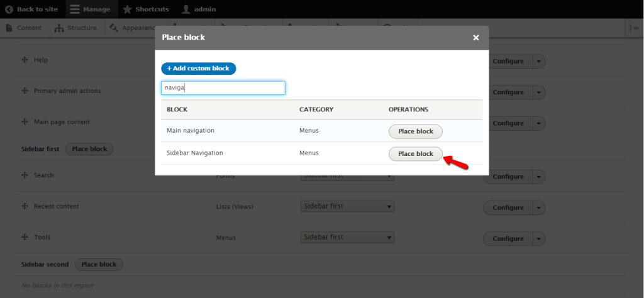Open region dropdown for Search block
The image size is (644, 298).
click(x=347, y=178)
